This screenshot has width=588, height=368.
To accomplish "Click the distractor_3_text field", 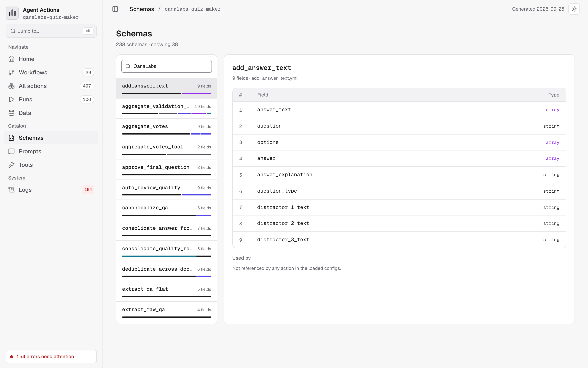I will click(283, 240).
